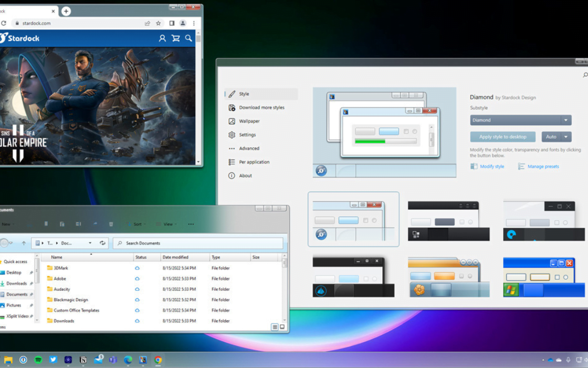Select the classic Windows XP blue style thumbnail
Image resolution: width=588 pixels, height=368 pixels.
click(543, 277)
